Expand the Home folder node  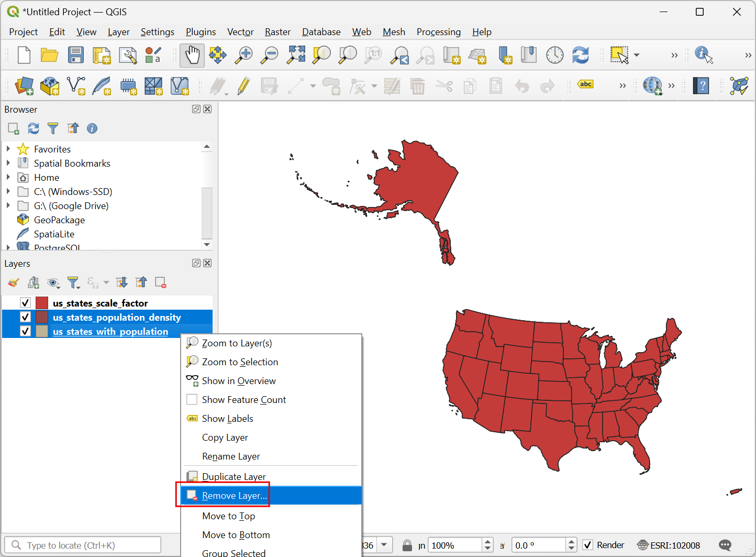(x=8, y=178)
